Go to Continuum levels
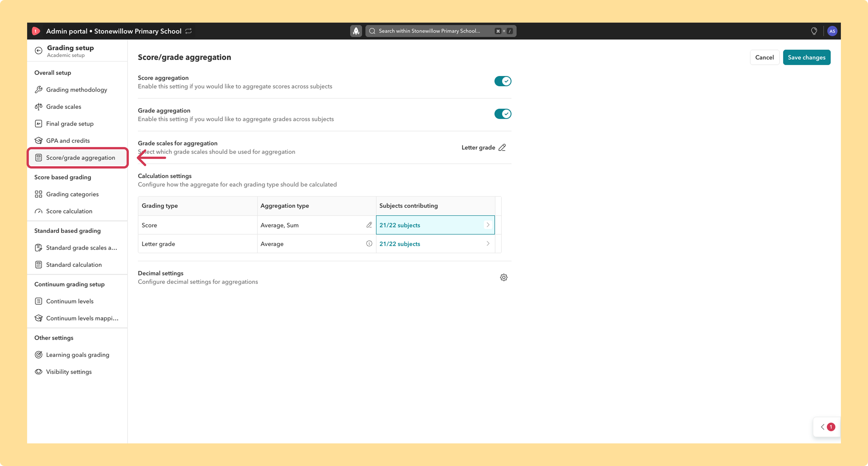Image resolution: width=868 pixels, height=466 pixels. coord(77,301)
